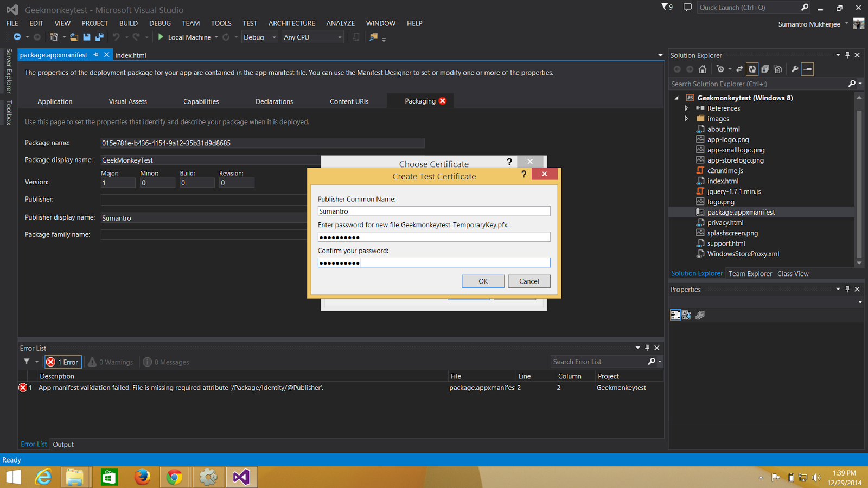This screenshot has width=868, height=488.
Task: Click the Solution Explorer search magnifier icon
Action: (x=852, y=84)
